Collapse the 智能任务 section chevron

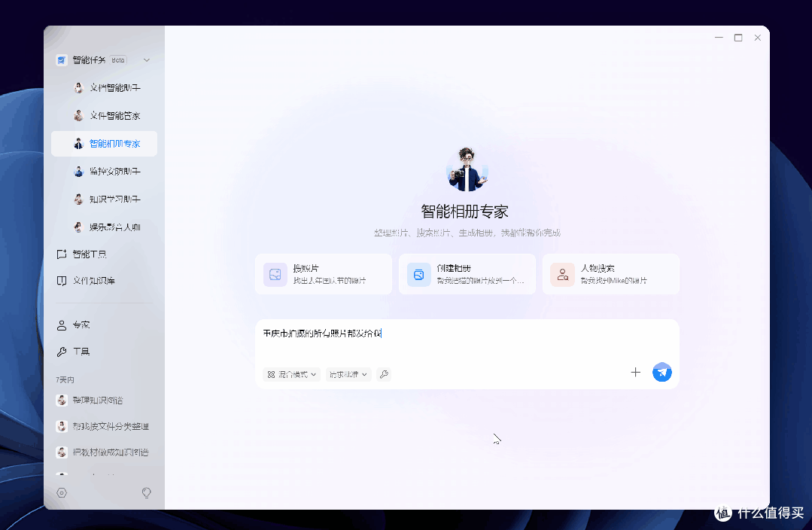point(147,60)
